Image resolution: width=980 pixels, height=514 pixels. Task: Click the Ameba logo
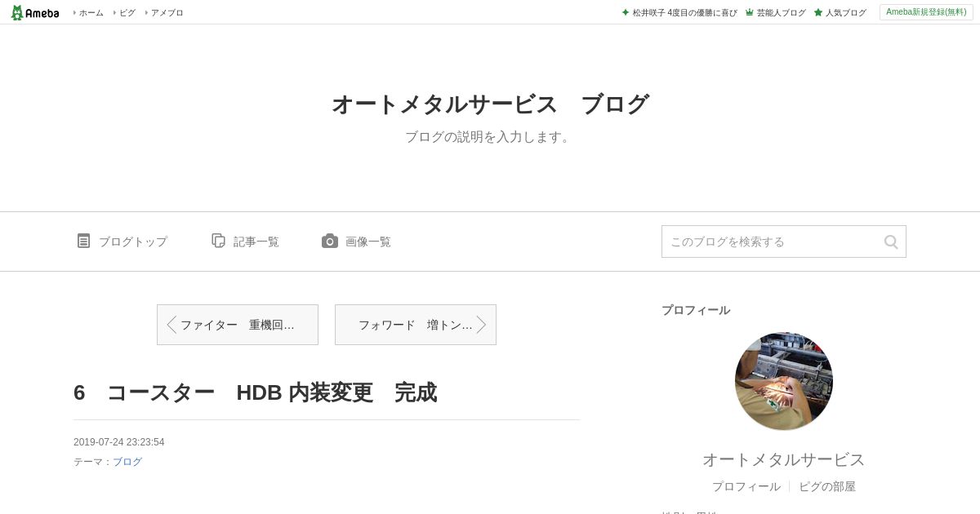coord(34,12)
